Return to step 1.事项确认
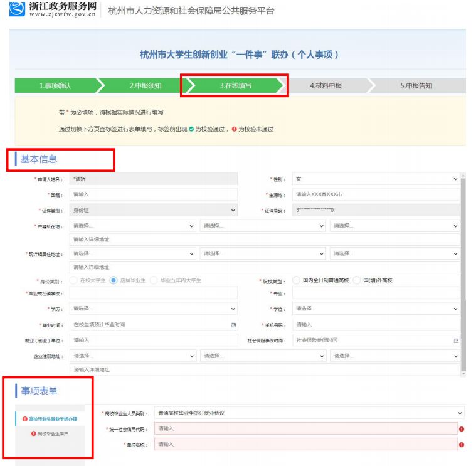The width and height of the screenshot is (476, 466). [55, 85]
